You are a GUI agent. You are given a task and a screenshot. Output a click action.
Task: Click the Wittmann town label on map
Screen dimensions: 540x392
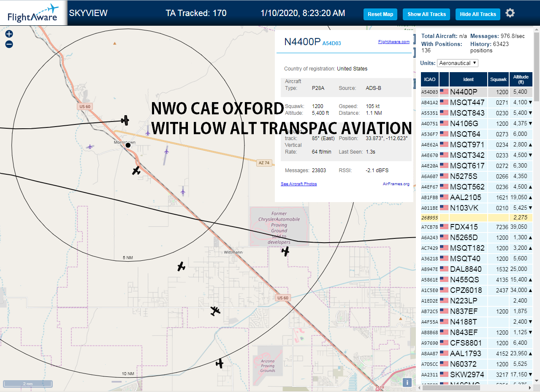233,252
